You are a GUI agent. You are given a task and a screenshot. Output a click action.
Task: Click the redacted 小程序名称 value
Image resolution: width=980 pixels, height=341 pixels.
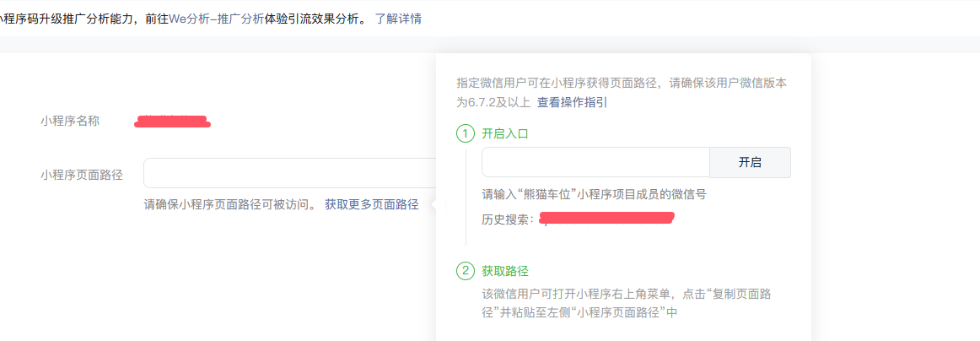click(173, 122)
